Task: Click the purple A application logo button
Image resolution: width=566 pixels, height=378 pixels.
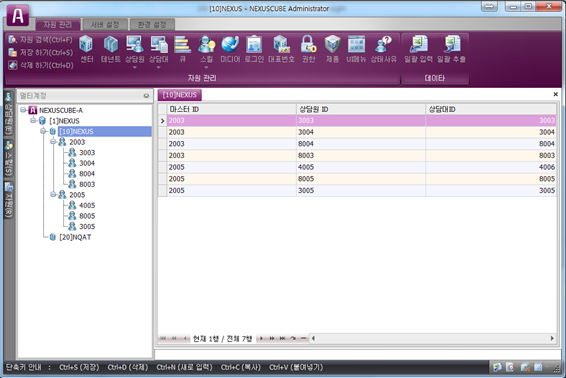Action: tap(18, 16)
